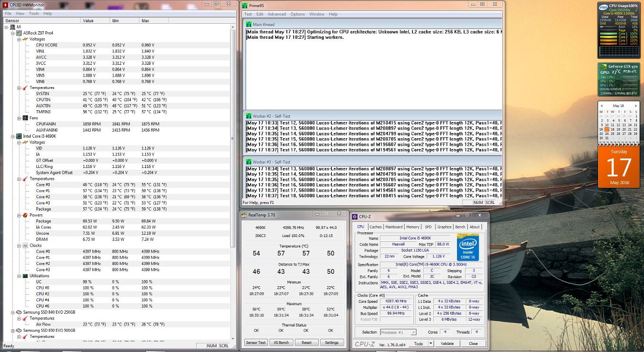Click the large Tuesday 17 calendar tile

[x=618, y=167]
